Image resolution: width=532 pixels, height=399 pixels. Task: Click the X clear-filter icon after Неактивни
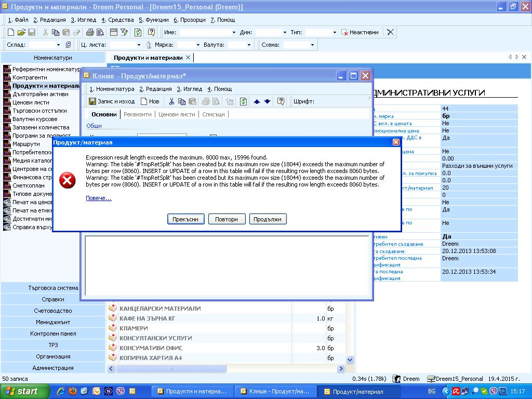(x=390, y=32)
